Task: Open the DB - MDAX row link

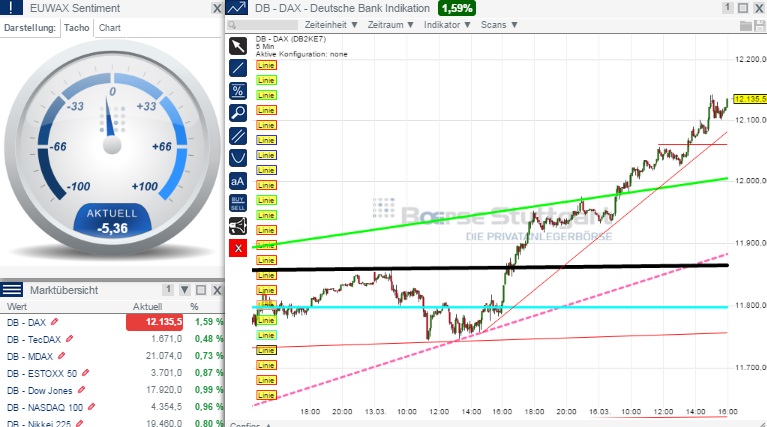Action: pos(30,357)
